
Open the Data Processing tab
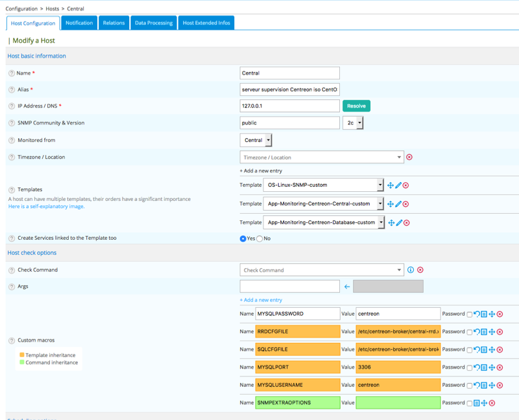pyautogui.click(x=154, y=23)
